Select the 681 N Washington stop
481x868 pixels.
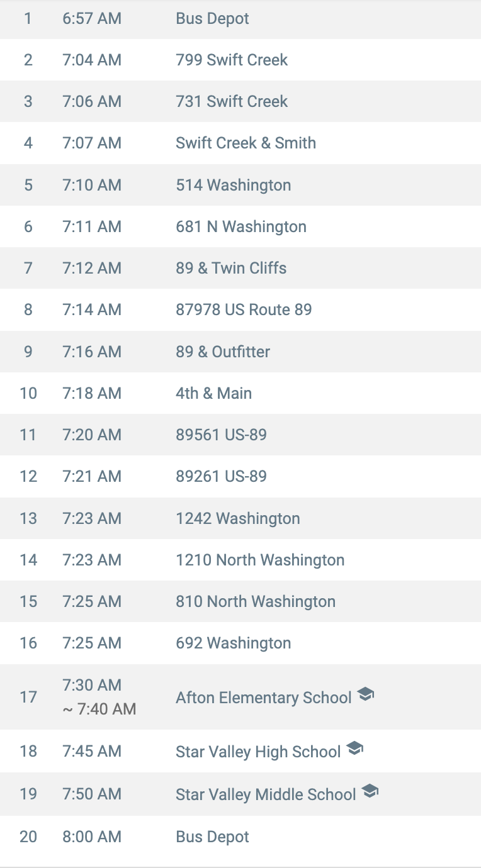(x=241, y=227)
